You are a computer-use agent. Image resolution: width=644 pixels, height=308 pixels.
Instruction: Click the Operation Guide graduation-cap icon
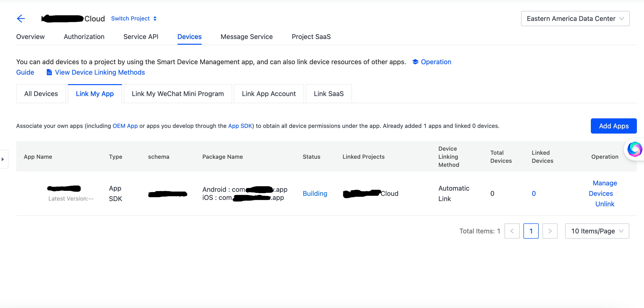[x=415, y=62]
